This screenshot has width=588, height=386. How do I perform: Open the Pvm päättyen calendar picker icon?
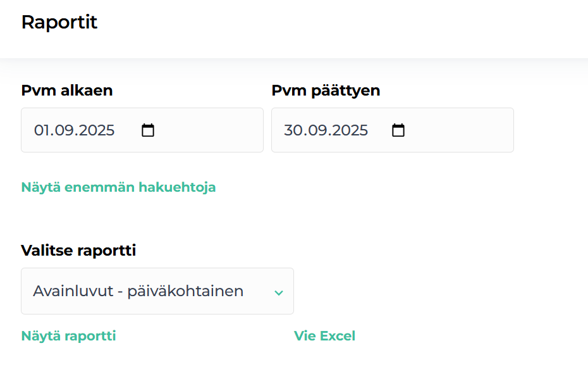click(398, 130)
